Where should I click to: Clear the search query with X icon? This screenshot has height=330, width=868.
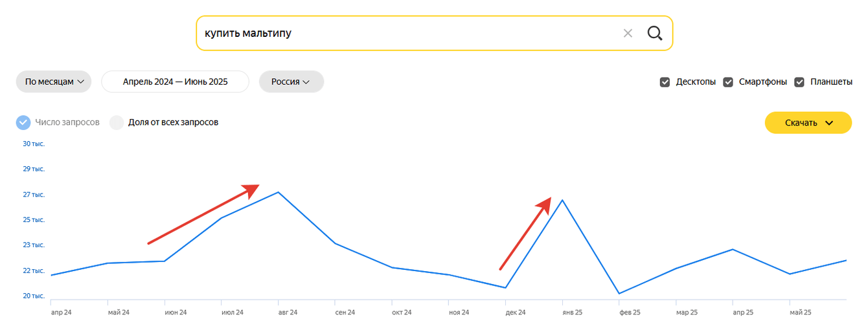click(x=628, y=33)
